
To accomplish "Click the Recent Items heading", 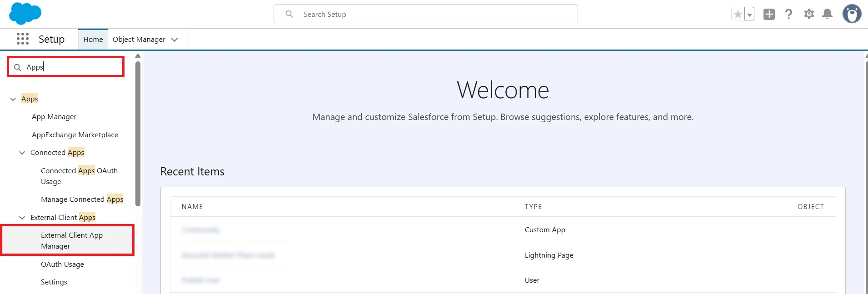I will 192,172.
